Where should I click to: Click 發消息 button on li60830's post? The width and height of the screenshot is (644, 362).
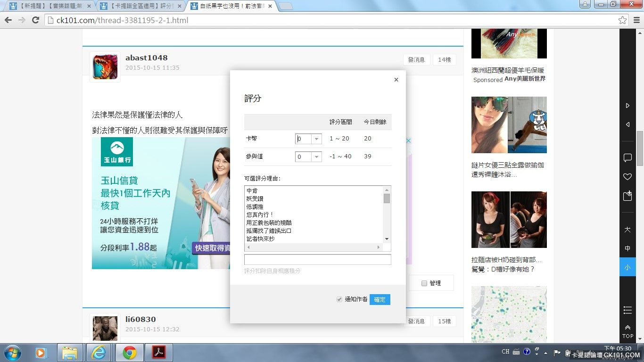click(x=416, y=321)
